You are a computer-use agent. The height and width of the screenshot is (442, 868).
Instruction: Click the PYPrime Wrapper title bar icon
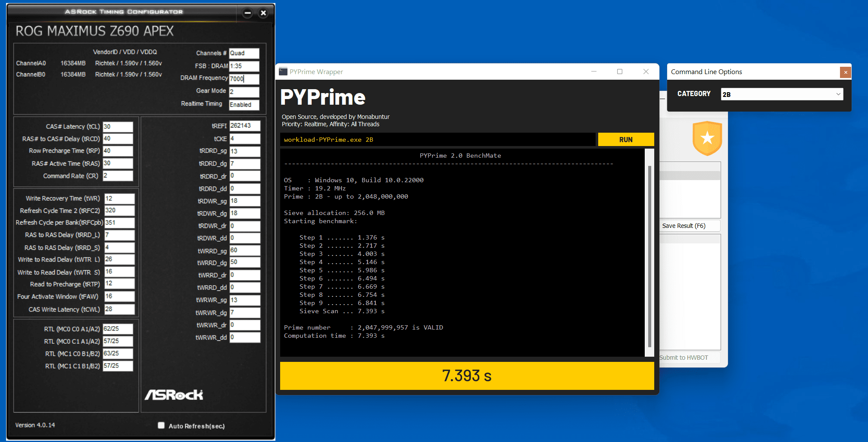(x=283, y=72)
